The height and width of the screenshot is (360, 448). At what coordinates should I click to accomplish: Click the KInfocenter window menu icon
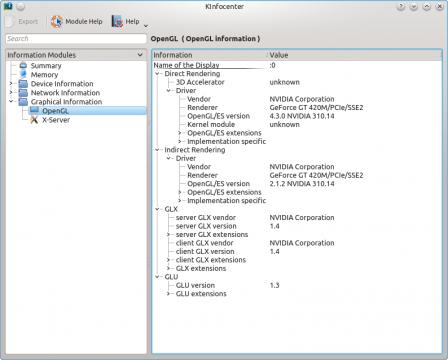coord(8,6)
